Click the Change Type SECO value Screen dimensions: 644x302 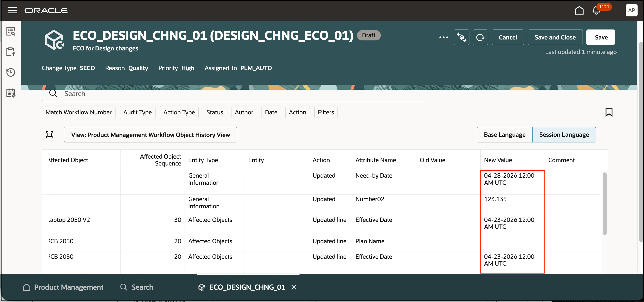pyautogui.click(x=87, y=68)
